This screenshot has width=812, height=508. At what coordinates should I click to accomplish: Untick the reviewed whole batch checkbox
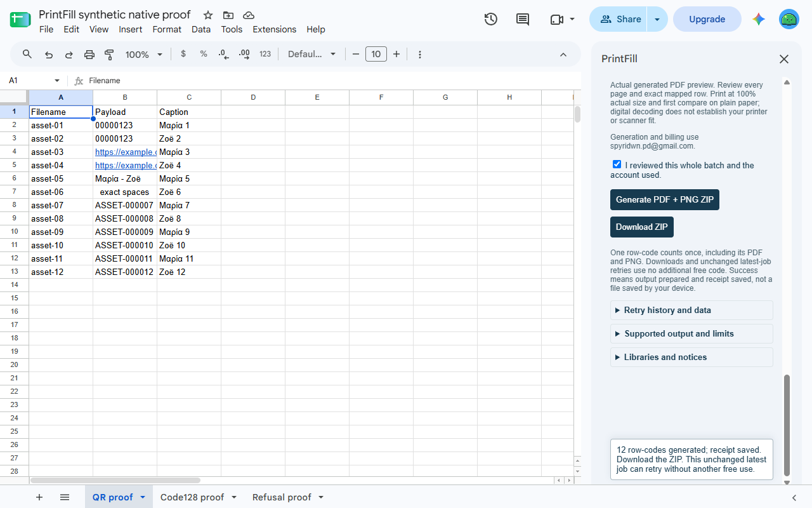[617, 164]
